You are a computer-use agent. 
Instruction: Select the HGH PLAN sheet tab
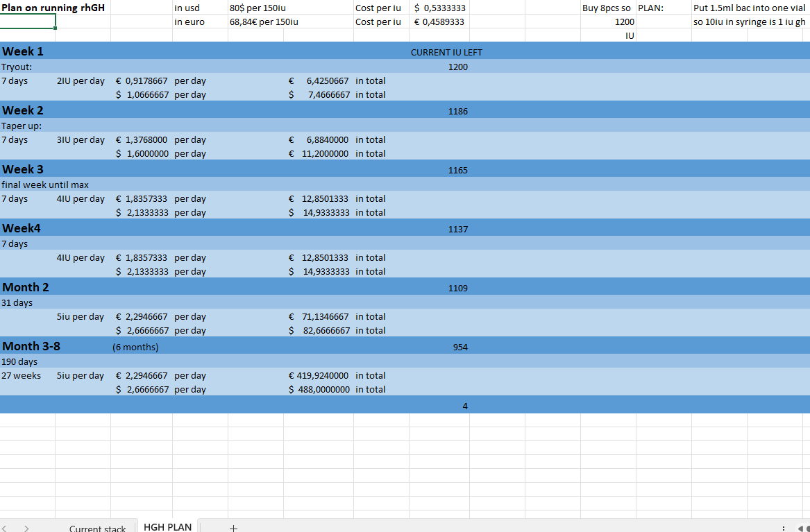pyautogui.click(x=167, y=527)
